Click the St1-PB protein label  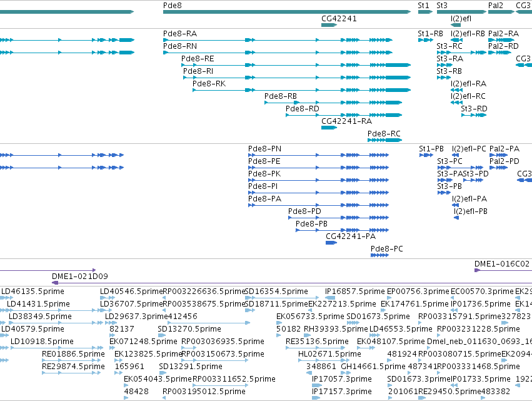coord(431,149)
